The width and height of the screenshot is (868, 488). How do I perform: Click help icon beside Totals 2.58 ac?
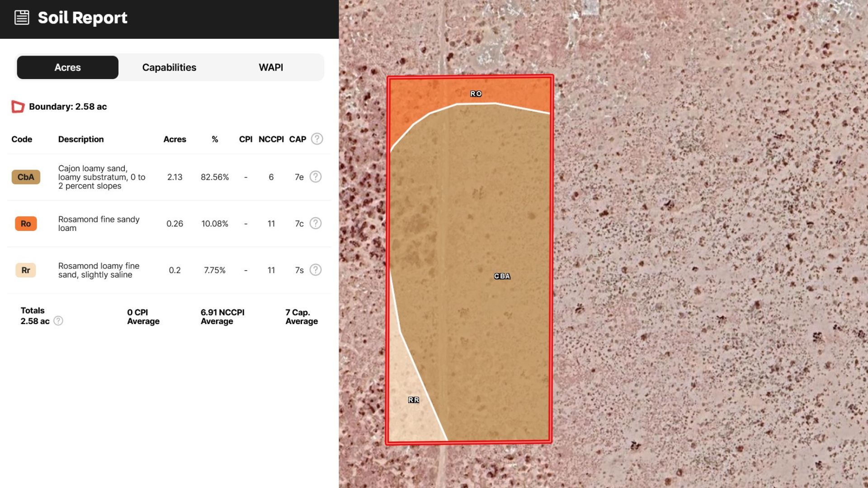click(x=58, y=321)
